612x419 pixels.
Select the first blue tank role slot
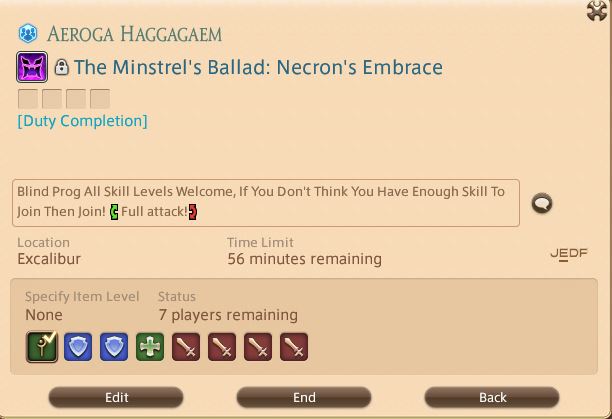tap(78, 347)
